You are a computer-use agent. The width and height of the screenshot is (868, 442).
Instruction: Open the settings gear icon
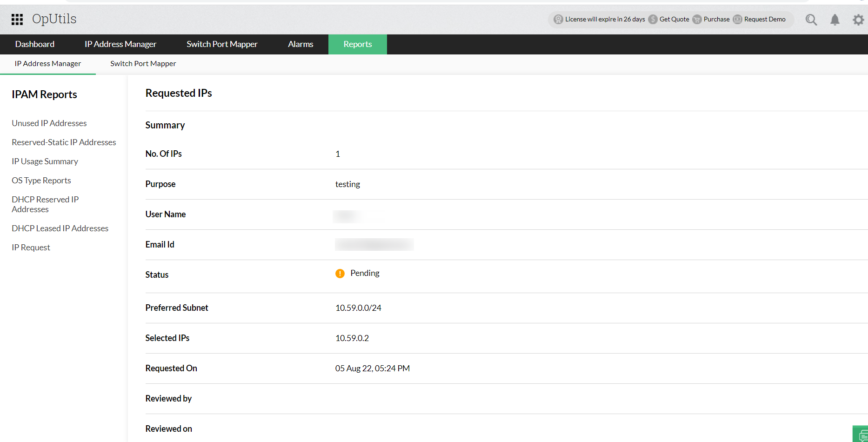(858, 20)
